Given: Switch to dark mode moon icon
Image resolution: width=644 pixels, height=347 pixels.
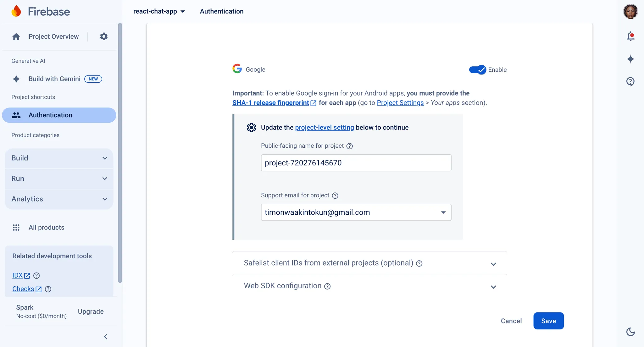Looking at the screenshot, I should (630, 332).
